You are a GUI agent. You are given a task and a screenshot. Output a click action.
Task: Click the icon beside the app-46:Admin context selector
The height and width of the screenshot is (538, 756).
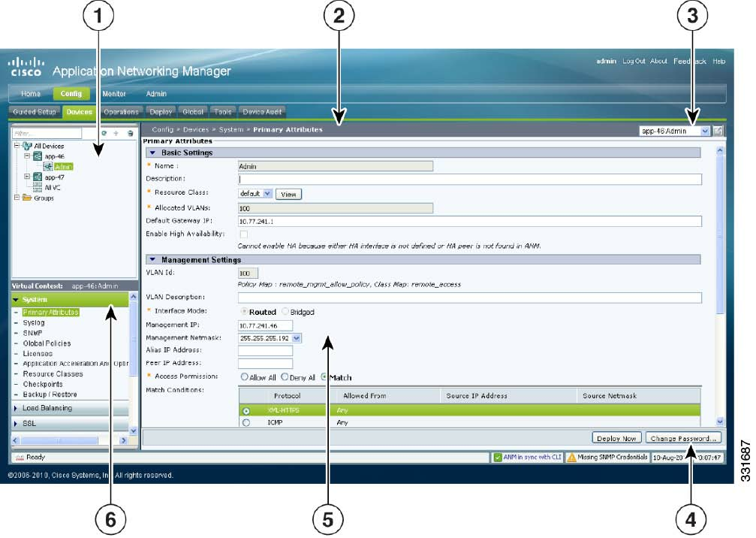coord(718,131)
